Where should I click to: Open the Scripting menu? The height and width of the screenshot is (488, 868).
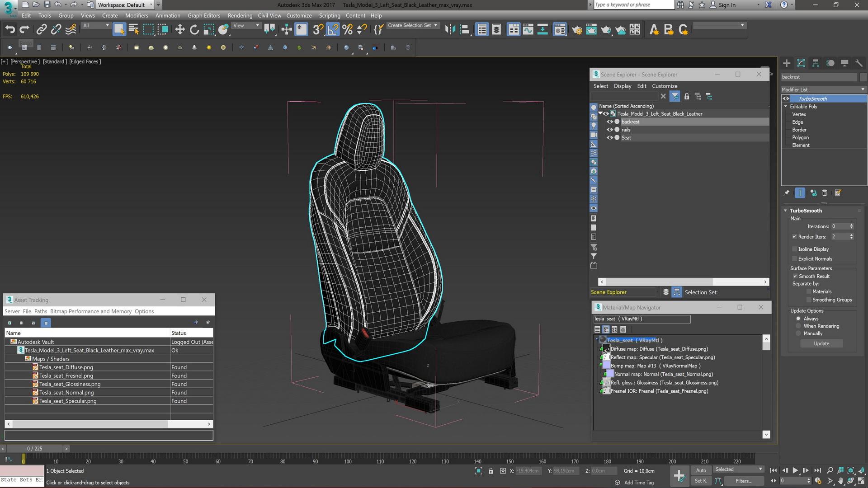330,15
